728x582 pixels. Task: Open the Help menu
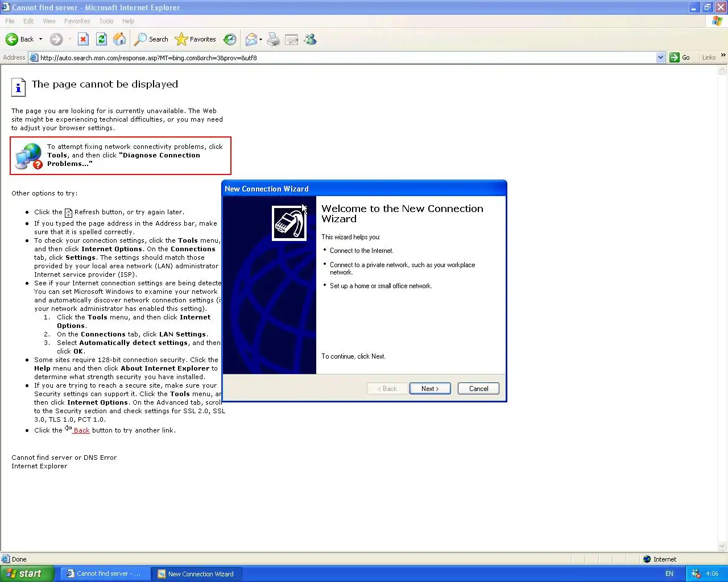click(x=129, y=21)
